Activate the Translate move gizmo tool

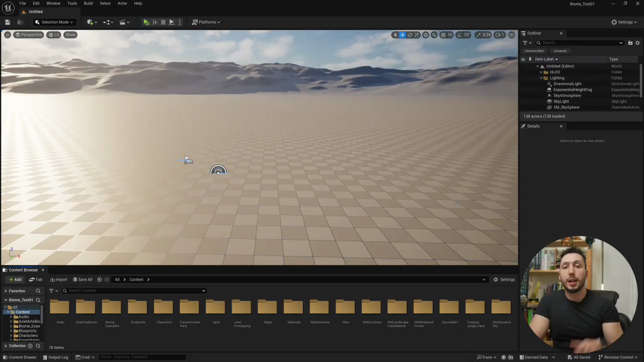(x=403, y=35)
